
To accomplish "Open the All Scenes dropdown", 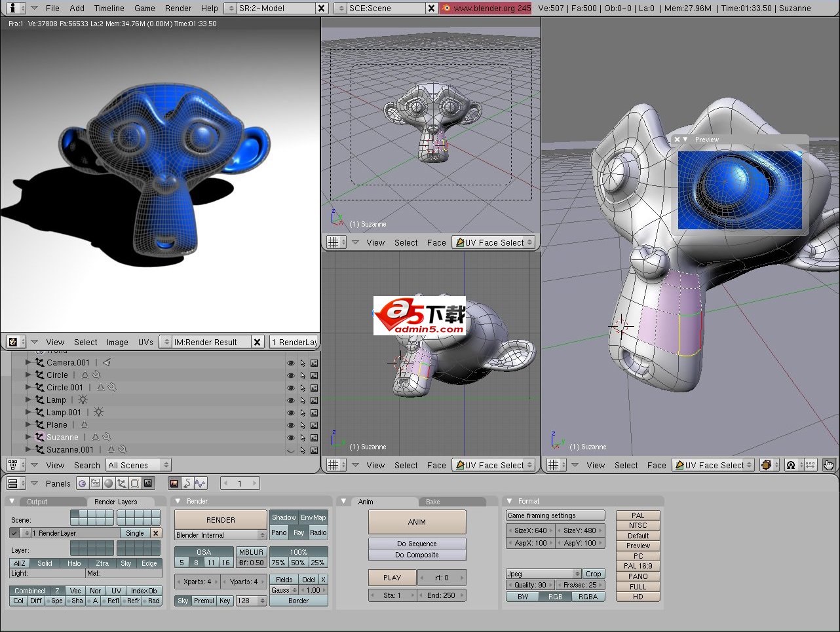I will 138,465.
